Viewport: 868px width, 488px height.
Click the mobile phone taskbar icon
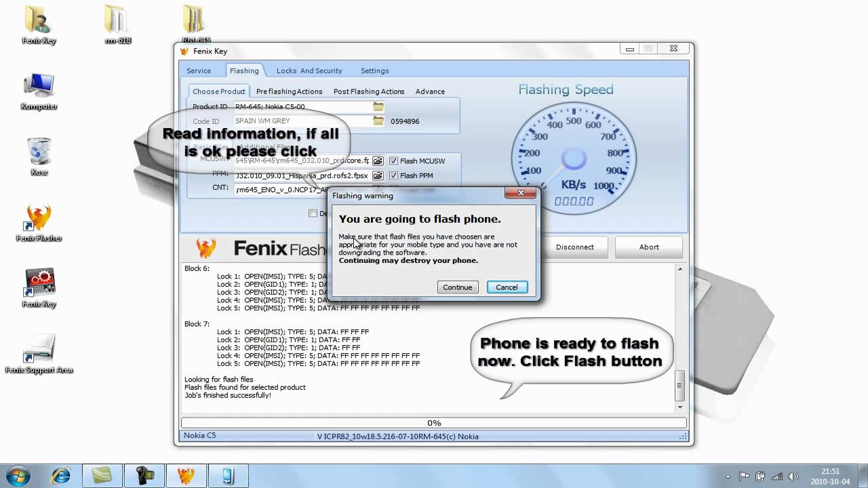(228, 476)
